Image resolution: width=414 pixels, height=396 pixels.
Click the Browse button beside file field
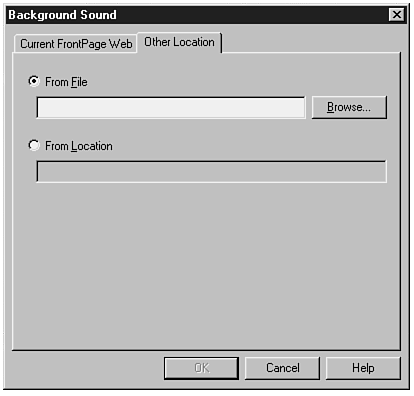[349, 107]
